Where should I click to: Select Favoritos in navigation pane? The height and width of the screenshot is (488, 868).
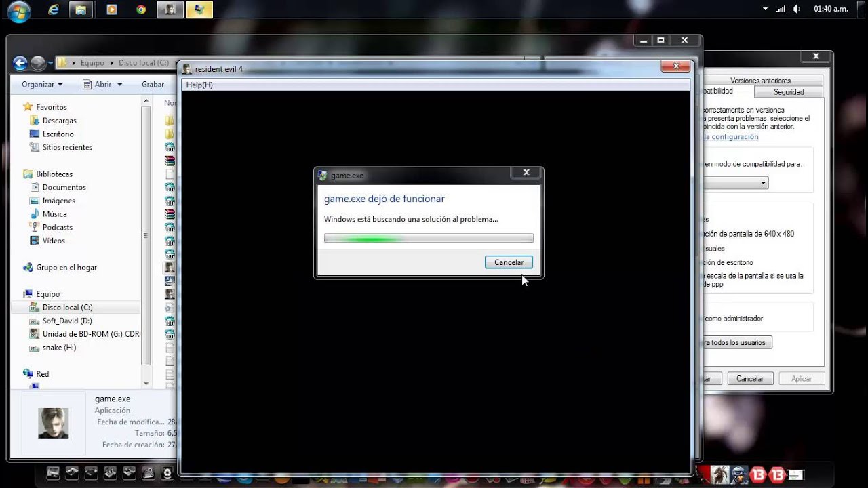(x=52, y=107)
